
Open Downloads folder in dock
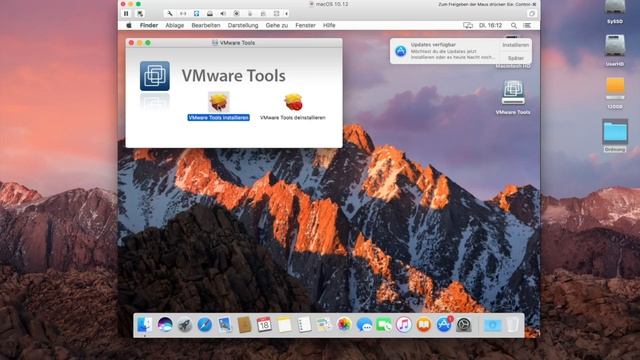[492, 325]
